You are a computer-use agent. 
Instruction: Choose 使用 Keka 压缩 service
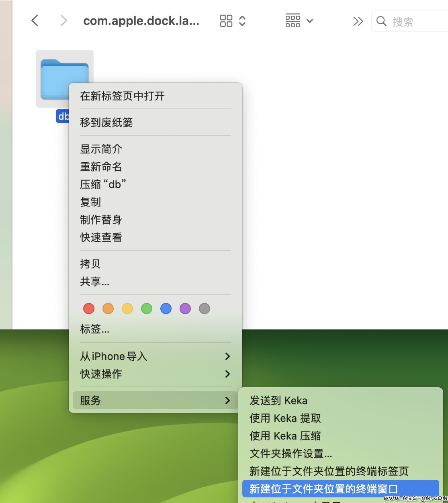pyautogui.click(x=341, y=436)
